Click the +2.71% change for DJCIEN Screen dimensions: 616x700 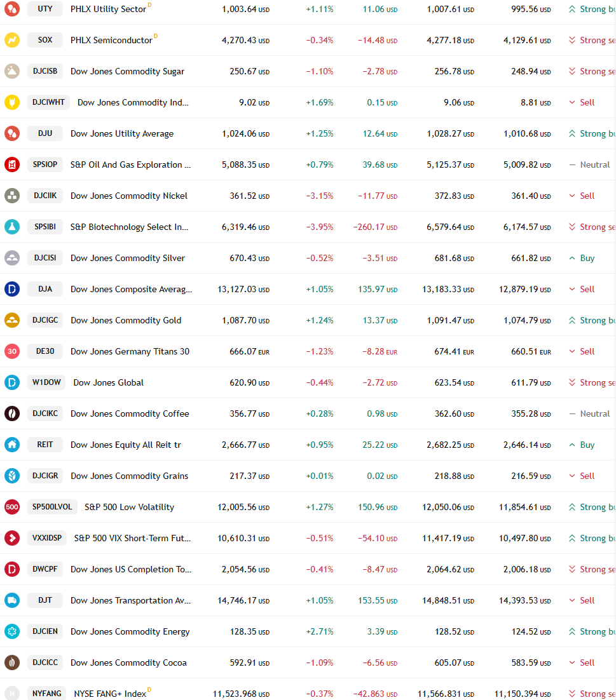(319, 631)
